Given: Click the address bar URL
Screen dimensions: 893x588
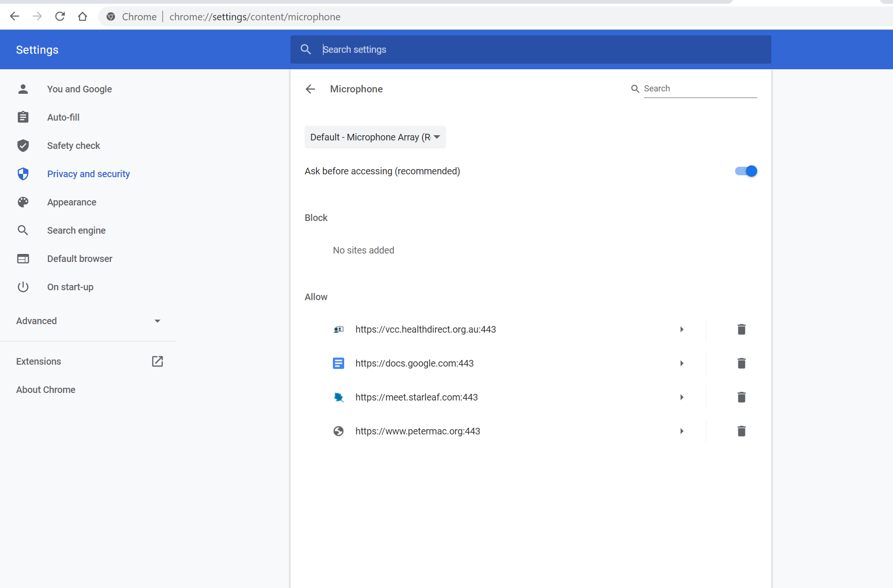Looking at the screenshot, I should click(255, 17).
